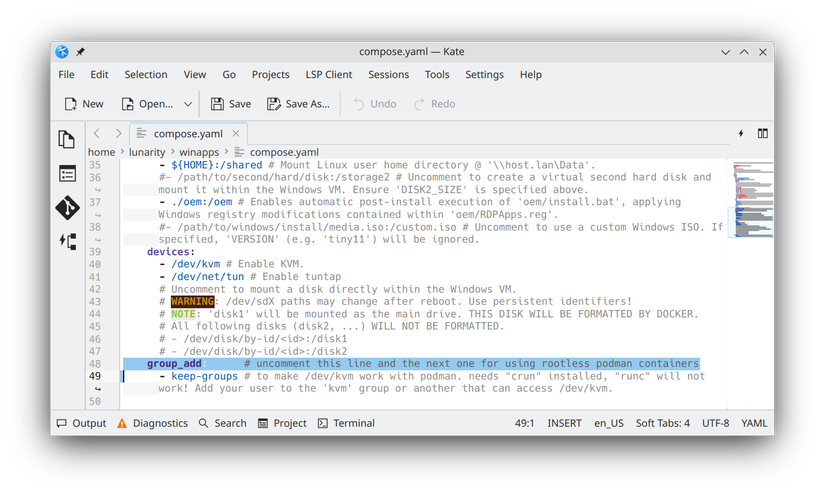Click '${HOME}:/shared' on line 35
The width and height of the screenshot is (825, 495).
[216, 165]
